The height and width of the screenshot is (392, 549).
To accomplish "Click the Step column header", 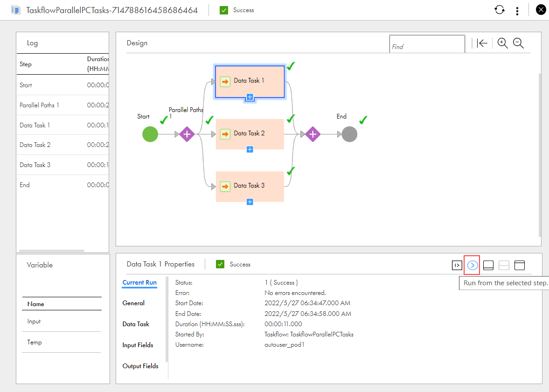I will click(x=26, y=64).
